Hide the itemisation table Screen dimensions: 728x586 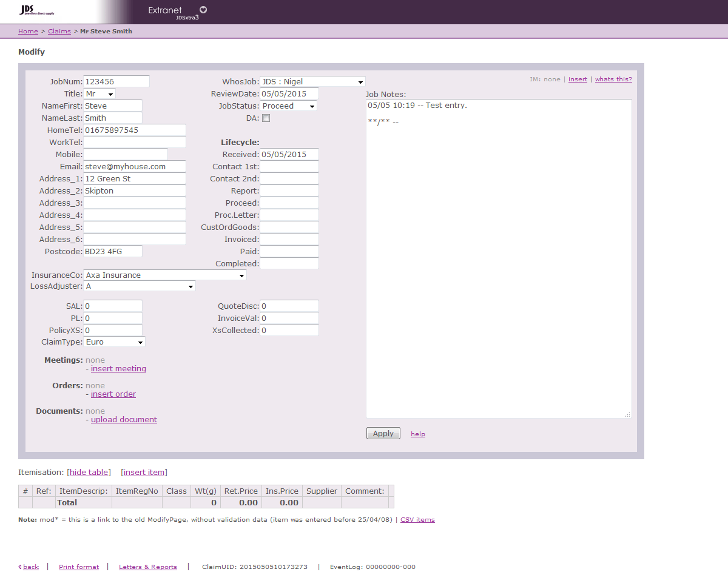pyautogui.click(x=89, y=473)
